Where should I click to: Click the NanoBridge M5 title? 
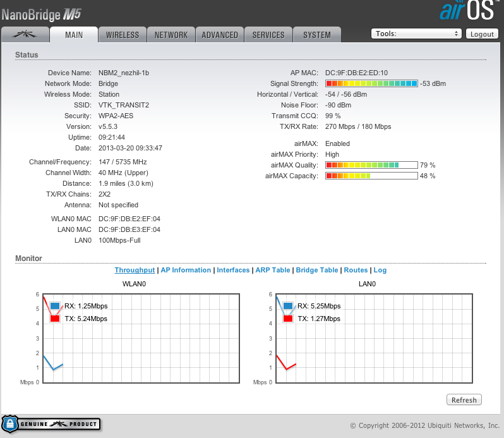(41, 15)
